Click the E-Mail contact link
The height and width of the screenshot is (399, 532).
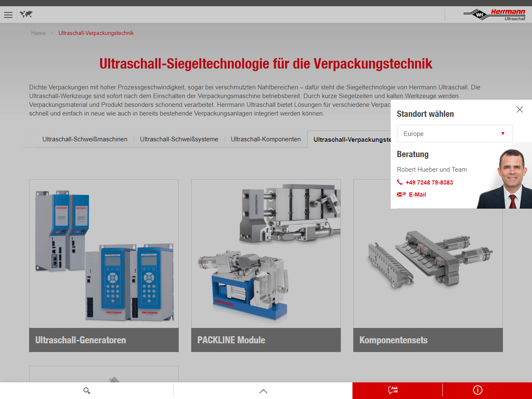(417, 195)
